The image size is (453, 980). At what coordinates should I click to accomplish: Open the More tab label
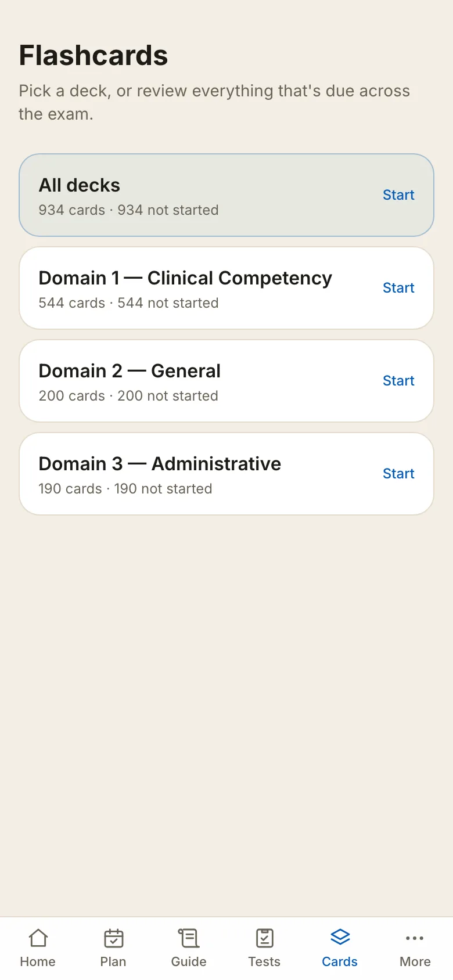point(415,961)
